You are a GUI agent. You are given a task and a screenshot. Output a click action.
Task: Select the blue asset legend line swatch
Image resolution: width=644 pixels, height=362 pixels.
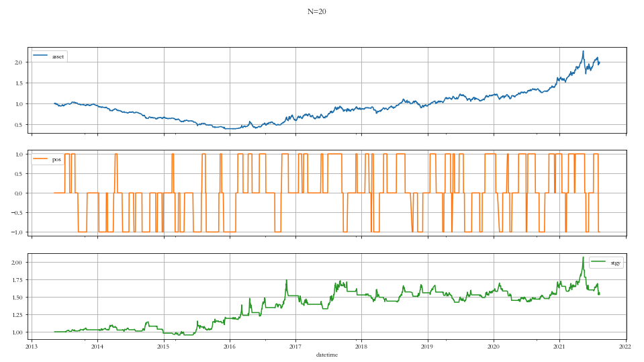point(42,56)
